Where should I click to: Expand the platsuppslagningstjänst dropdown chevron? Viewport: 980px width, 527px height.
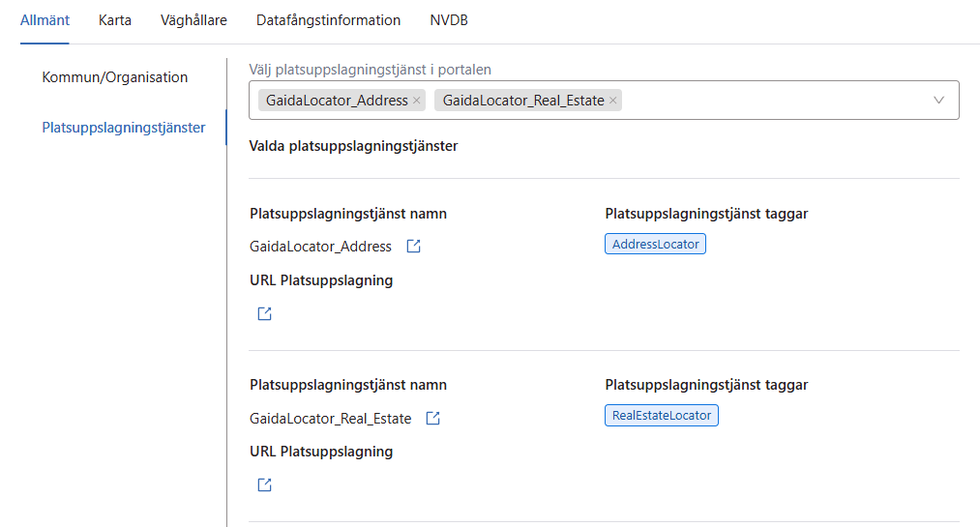pyautogui.click(x=938, y=100)
